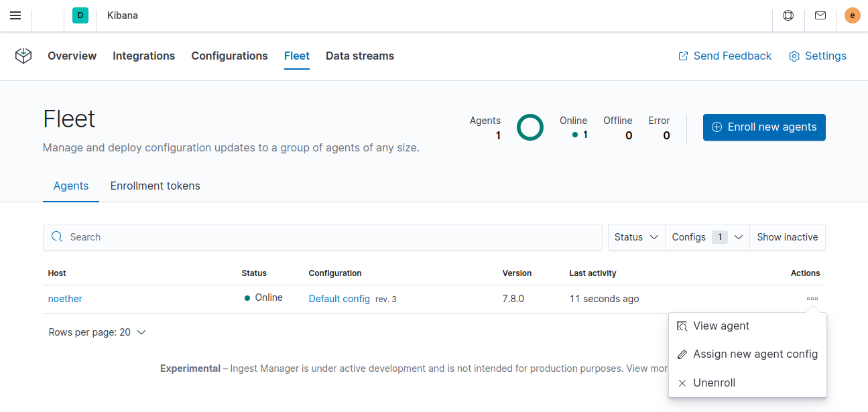Click the user avatar in the header
The height and width of the screenshot is (412, 868).
pos(852,15)
